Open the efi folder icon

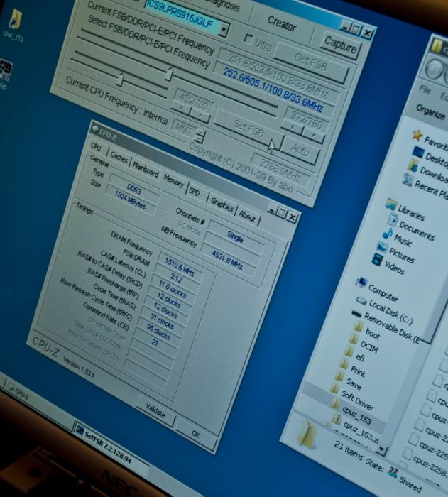click(349, 351)
